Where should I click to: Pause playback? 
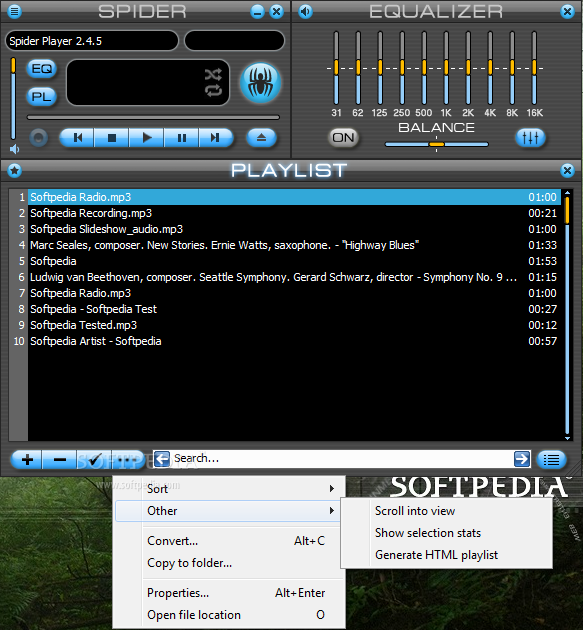pos(181,138)
